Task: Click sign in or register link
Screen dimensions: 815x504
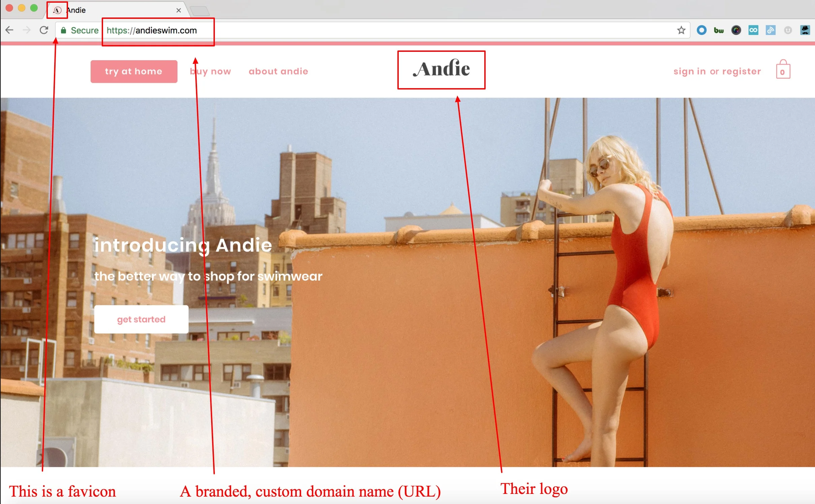Action: coord(717,71)
